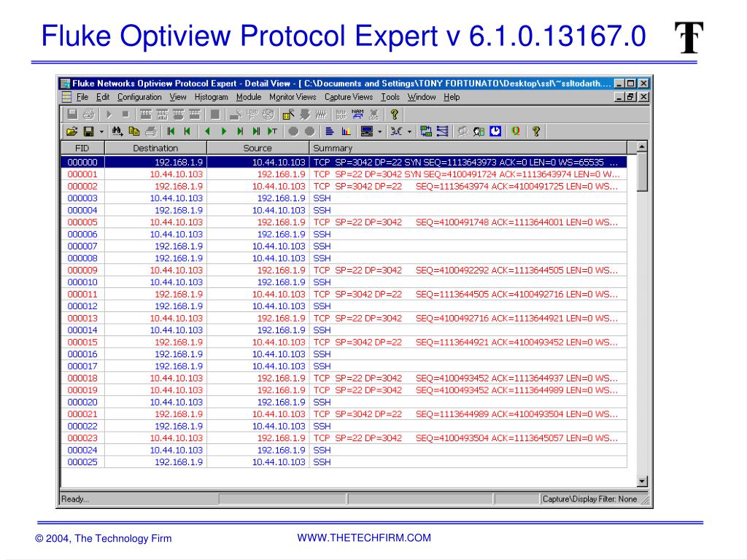Select frame row 000011
The image size is (747, 560).
coord(344,295)
